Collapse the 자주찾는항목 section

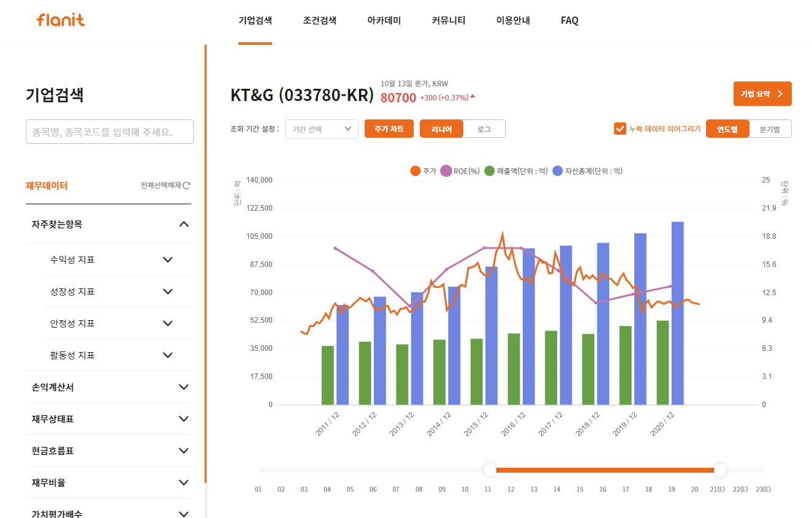[x=108, y=224]
